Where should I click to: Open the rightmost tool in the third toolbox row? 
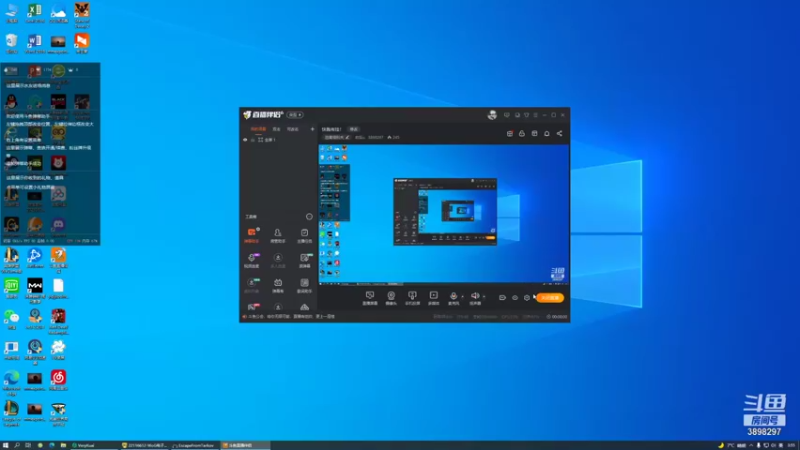[304, 285]
